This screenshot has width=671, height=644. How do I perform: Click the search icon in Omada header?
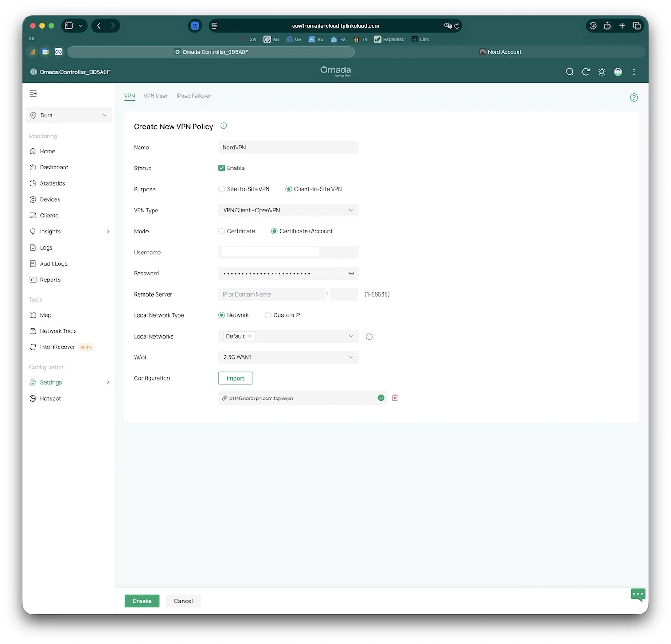click(x=569, y=72)
